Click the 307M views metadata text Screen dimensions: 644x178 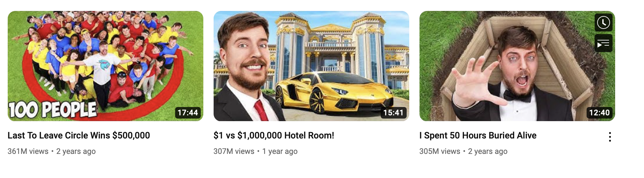[234, 151]
